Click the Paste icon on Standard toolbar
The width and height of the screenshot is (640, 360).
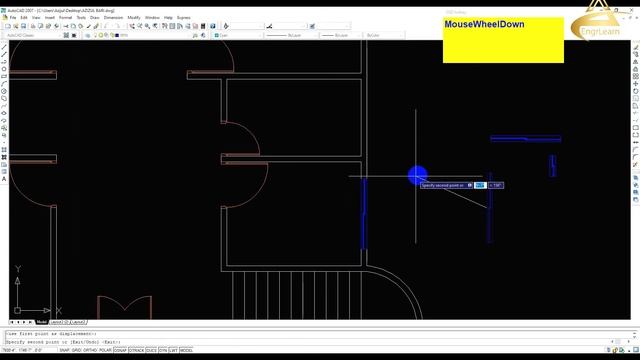pos(80,26)
